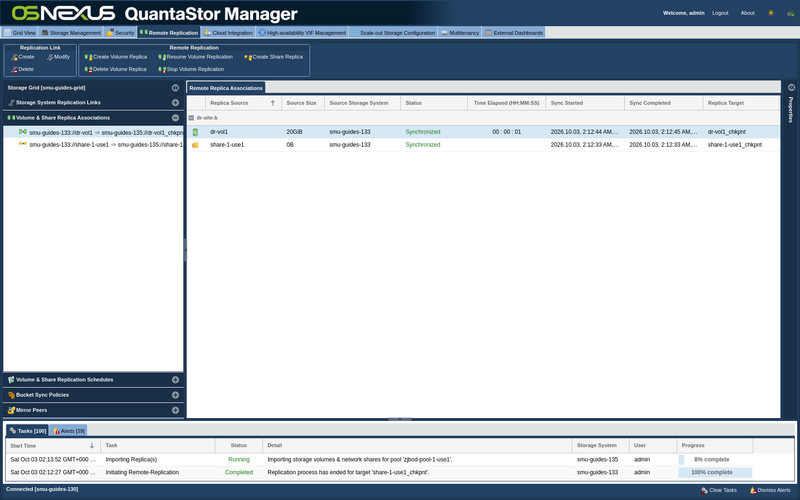Click Create Volume Replica toolbar button
This screenshot has width=800, height=500.
(x=116, y=57)
